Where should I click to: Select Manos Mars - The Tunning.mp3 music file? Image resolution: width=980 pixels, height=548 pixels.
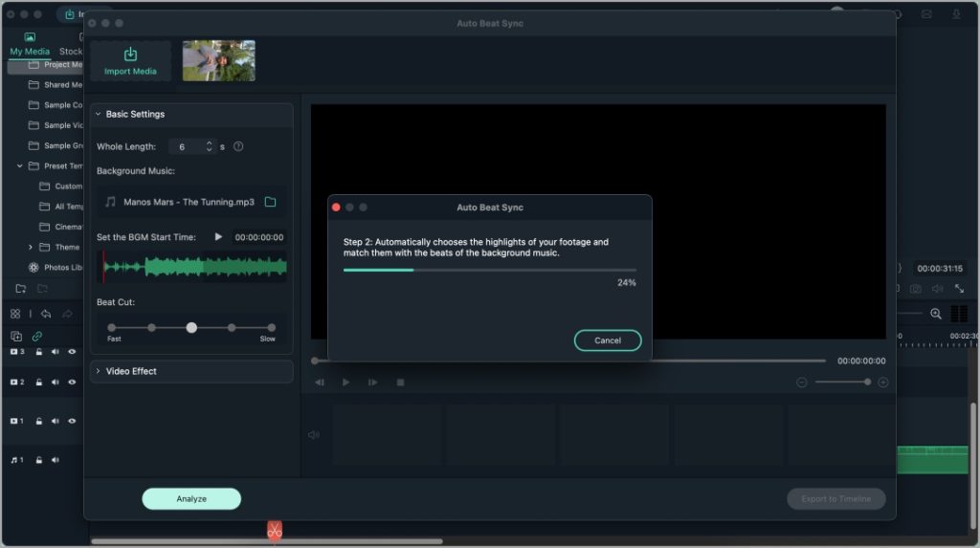point(189,202)
